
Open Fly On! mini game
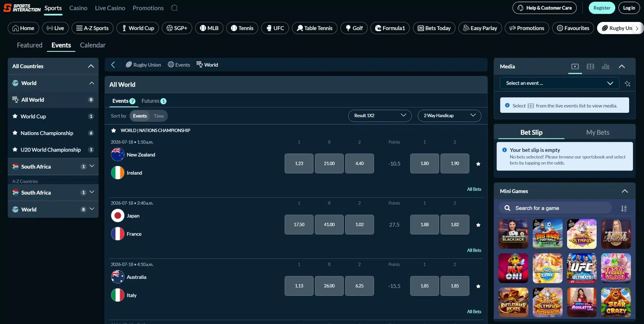[513, 268]
